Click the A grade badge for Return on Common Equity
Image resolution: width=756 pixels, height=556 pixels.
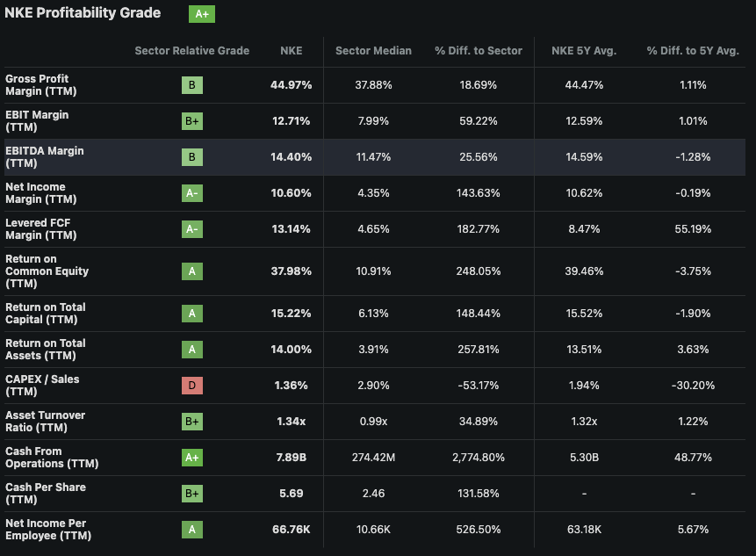[x=192, y=271]
